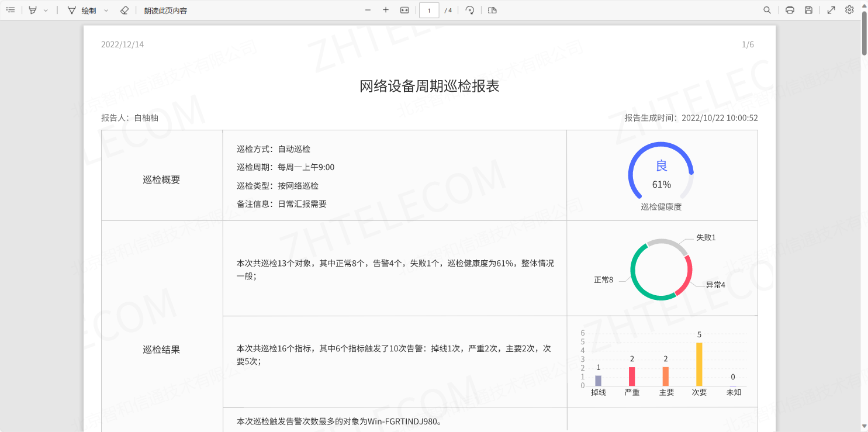Click the reporter text 报告人：白柚柚

[x=130, y=117]
